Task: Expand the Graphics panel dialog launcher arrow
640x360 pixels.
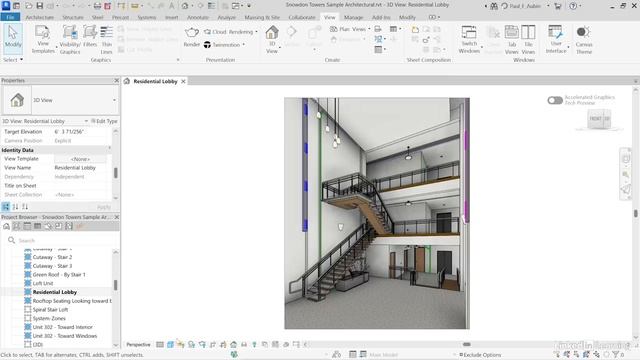Action: (x=178, y=60)
